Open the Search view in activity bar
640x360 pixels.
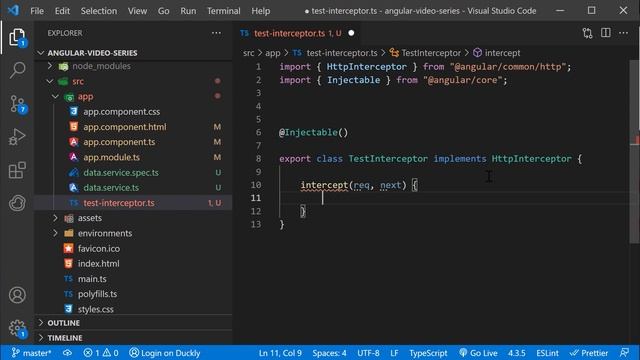pos(17,70)
